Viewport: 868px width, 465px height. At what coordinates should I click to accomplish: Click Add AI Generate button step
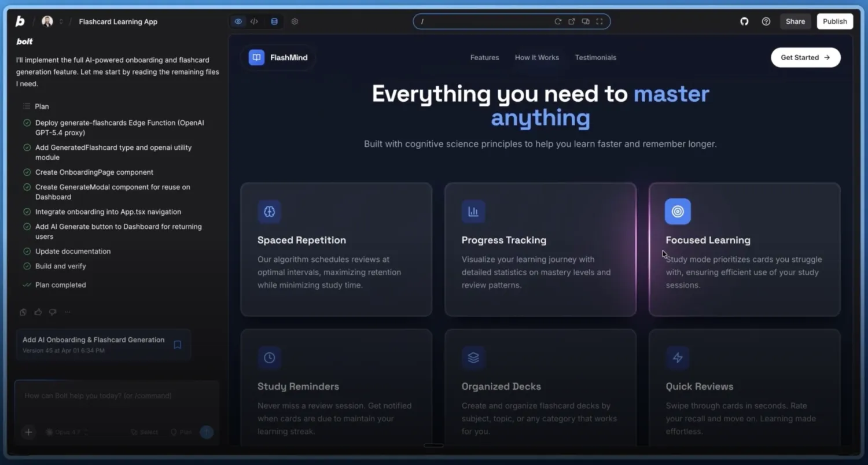[118, 231]
